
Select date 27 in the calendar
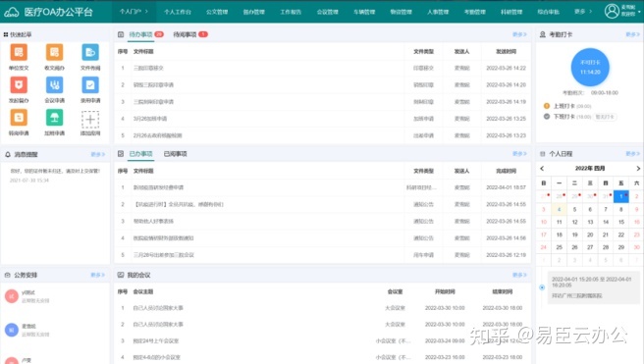point(590,247)
